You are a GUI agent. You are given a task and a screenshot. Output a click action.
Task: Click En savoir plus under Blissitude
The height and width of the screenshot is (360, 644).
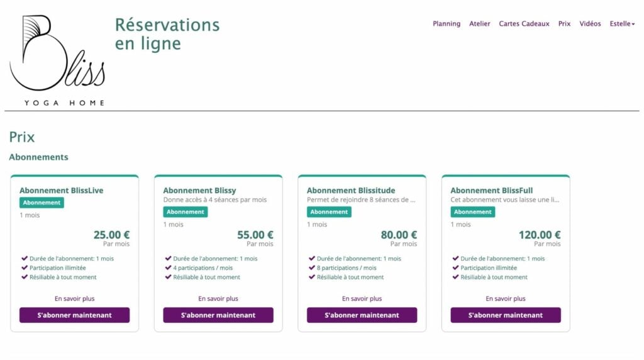pyautogui.click(x=362, y=299)
